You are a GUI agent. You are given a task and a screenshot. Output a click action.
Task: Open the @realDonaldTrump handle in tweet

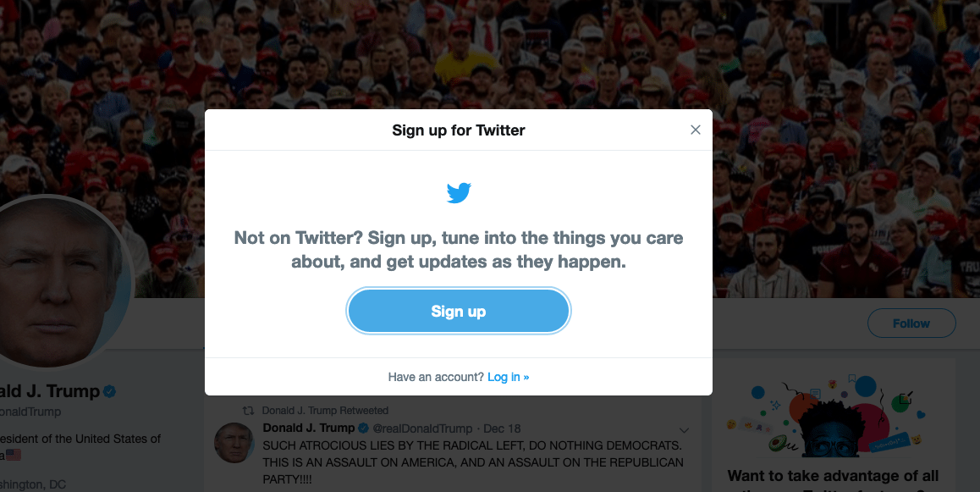point(421,428)
